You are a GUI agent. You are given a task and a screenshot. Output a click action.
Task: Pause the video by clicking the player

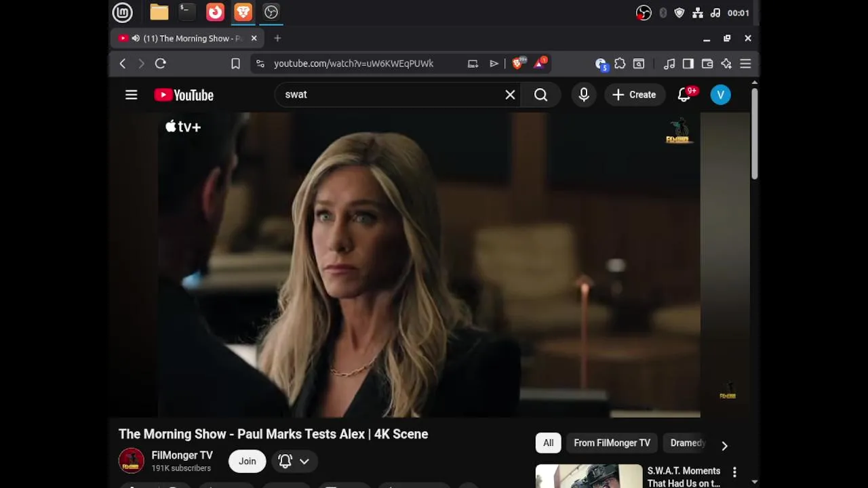click(x=429, y=265)
